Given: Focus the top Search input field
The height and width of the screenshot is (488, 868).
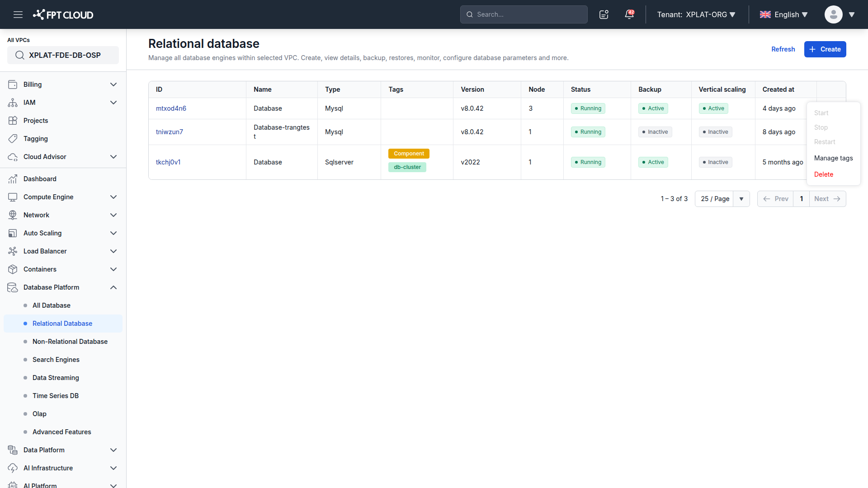Looking at the screenshot, I should (x=524, y=14).
